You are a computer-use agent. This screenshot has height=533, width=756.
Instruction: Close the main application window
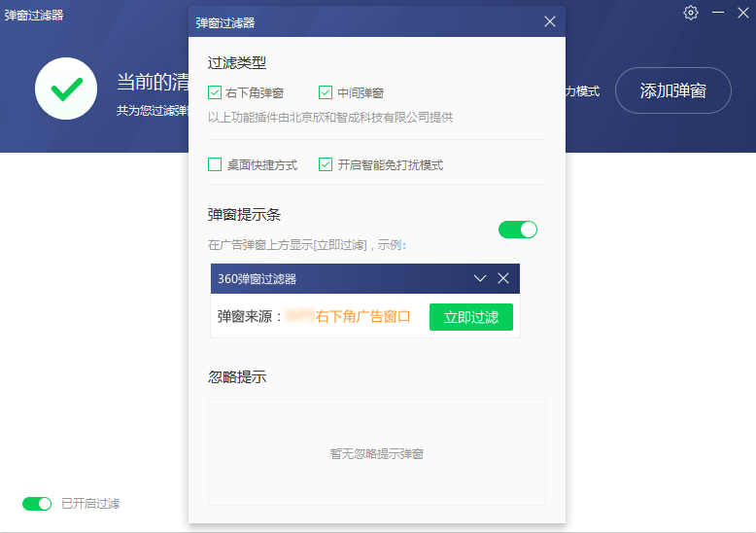tap(743, 13)
